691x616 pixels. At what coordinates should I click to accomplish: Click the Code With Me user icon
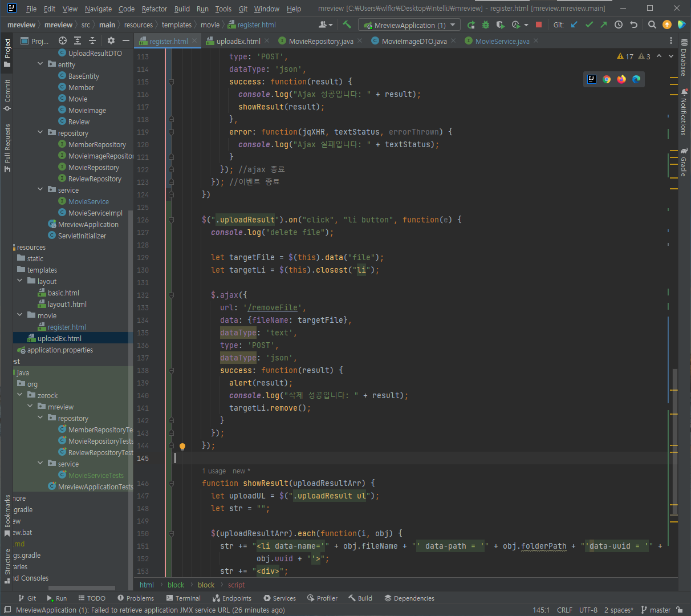click(x=325, y=25)
